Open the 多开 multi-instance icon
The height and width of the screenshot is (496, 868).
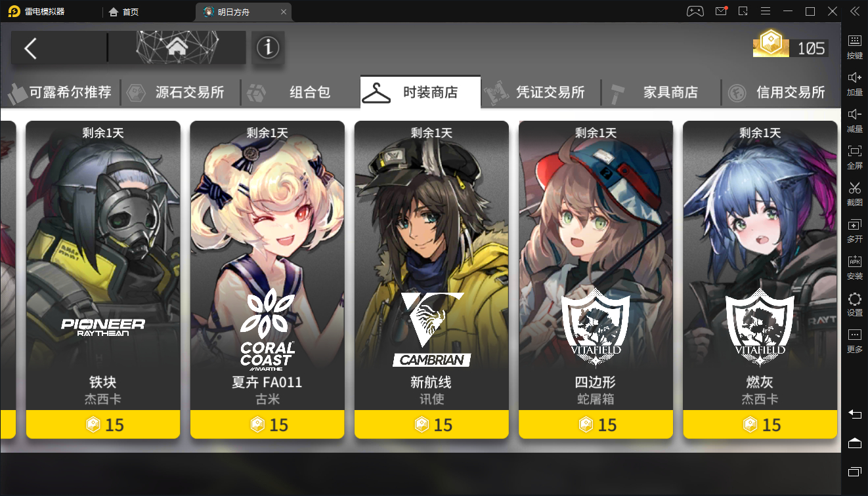(x=854, y=230)
